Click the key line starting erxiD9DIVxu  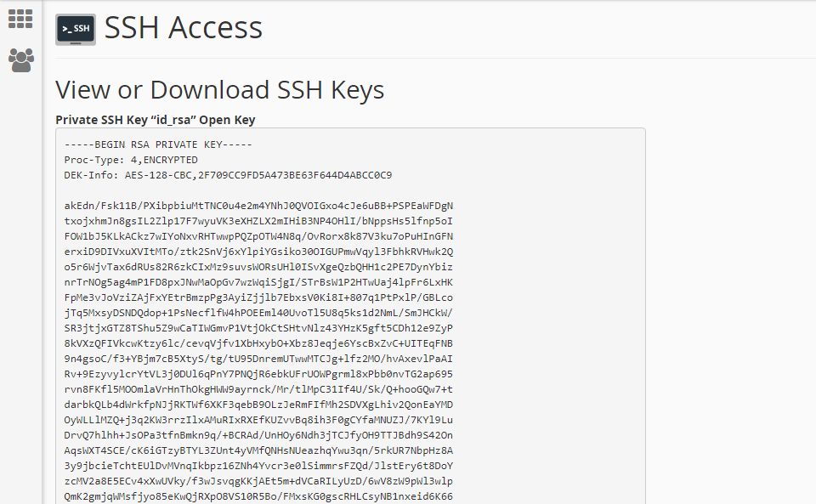click(x=258, y=252)
